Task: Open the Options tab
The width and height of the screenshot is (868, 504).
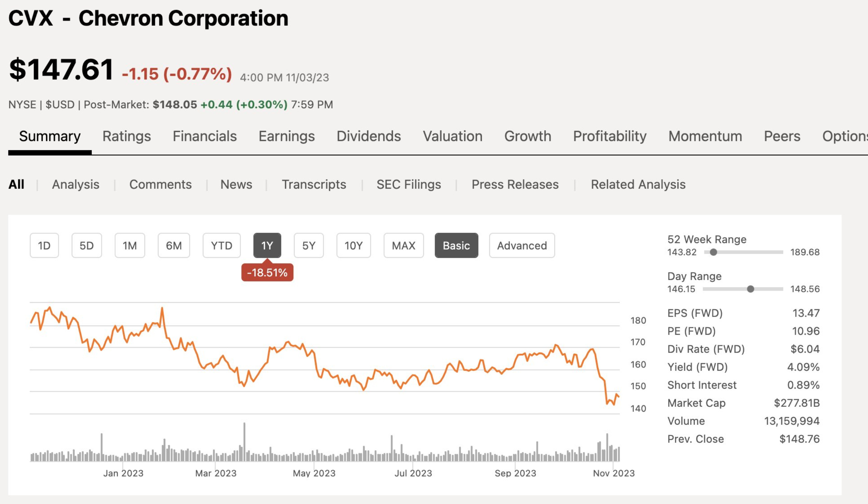Action: click(x=845, y=136)
